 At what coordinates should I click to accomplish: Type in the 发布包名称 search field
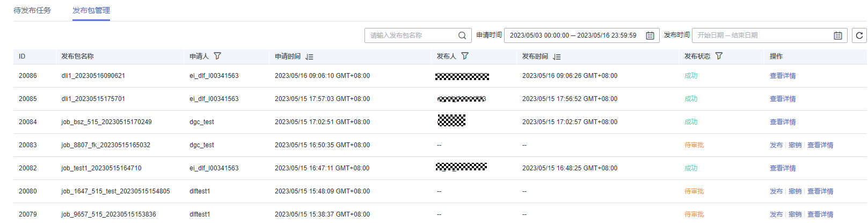(411, 35)
